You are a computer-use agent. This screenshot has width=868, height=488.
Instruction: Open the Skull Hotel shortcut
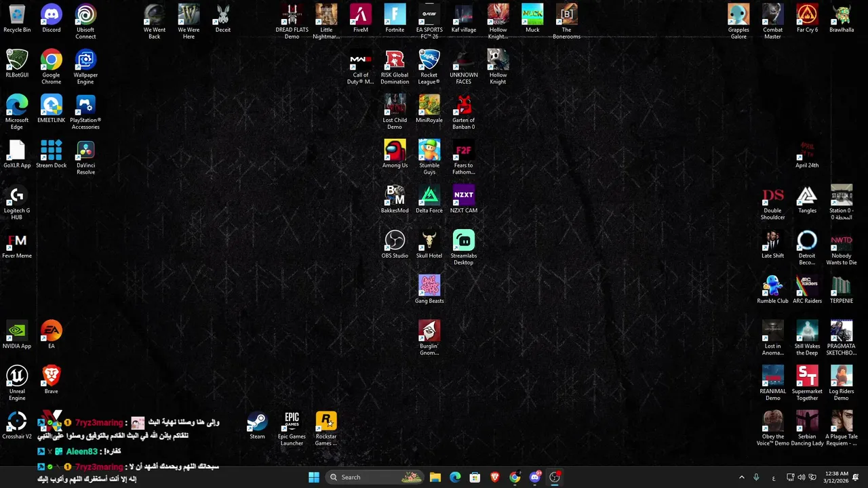(429, 245)
